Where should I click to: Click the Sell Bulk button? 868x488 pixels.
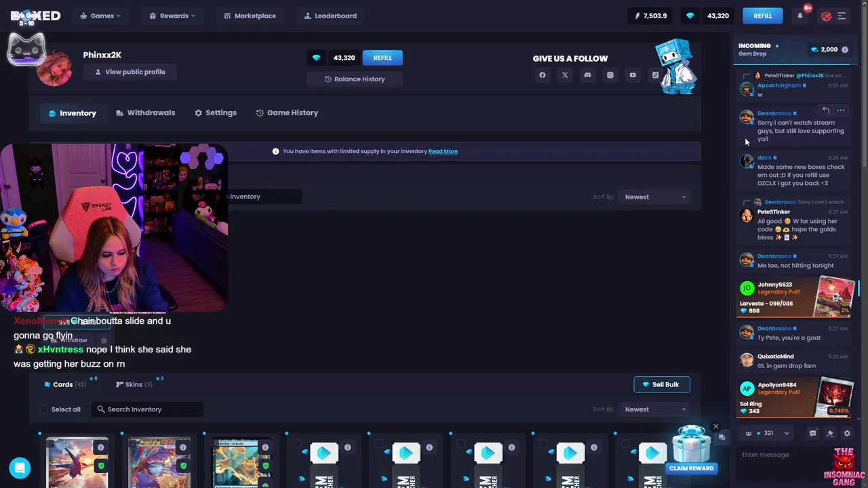[662, 384]
